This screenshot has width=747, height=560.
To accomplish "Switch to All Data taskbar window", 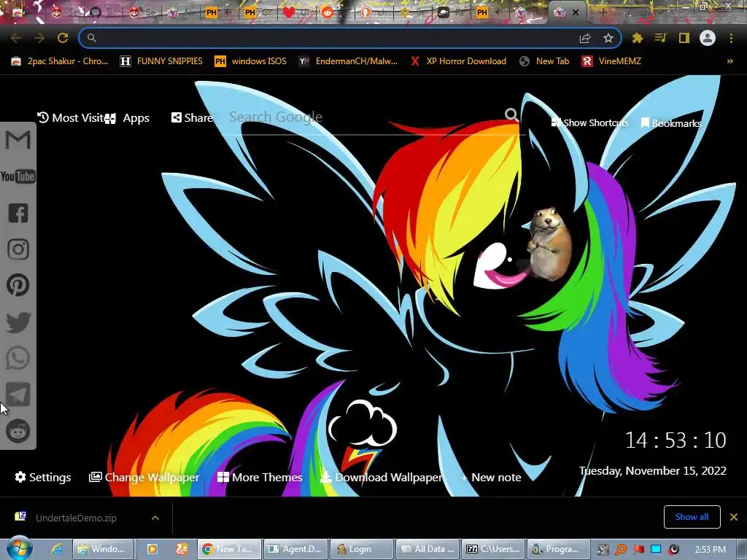I will pos(427,549).
